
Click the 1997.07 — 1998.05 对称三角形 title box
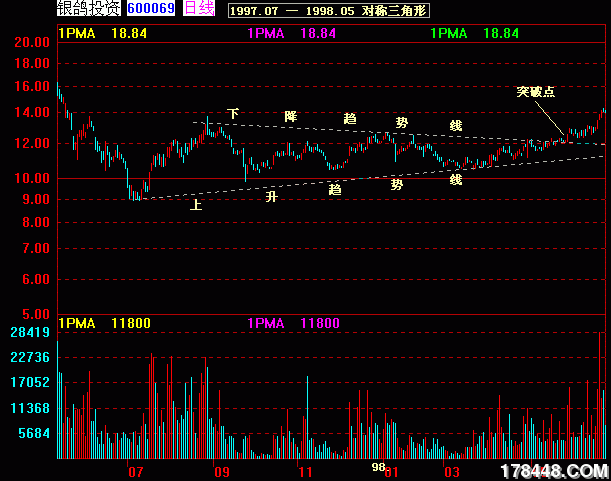[x=327, y=10]
